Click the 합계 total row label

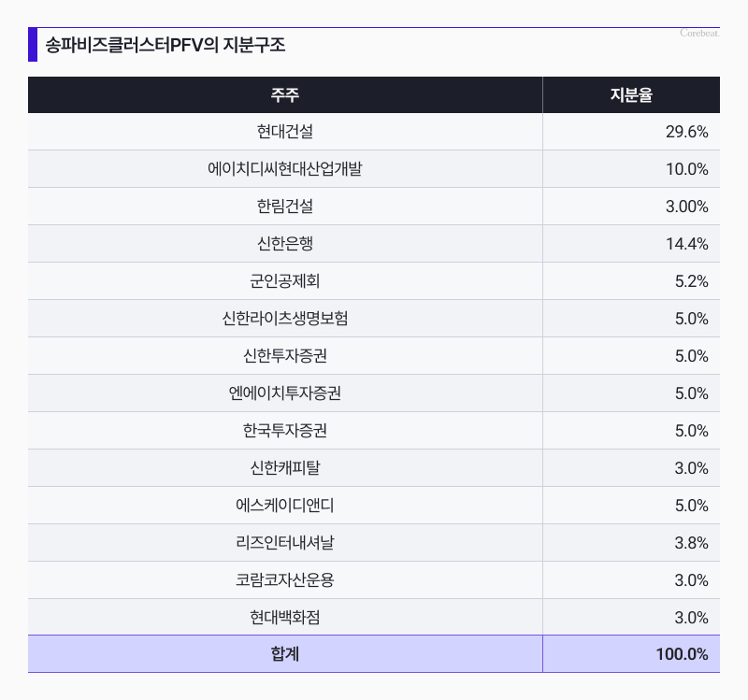tap(285, 654)
